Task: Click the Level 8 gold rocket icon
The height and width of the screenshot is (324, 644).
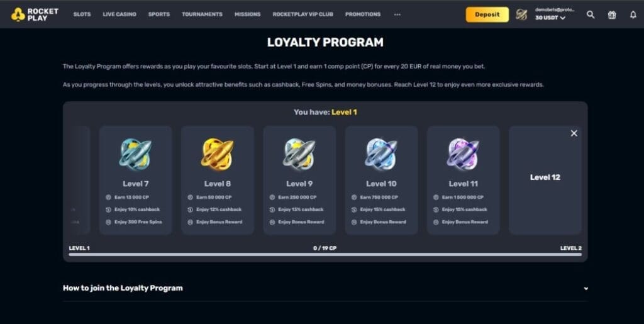Action: (217, 154)
